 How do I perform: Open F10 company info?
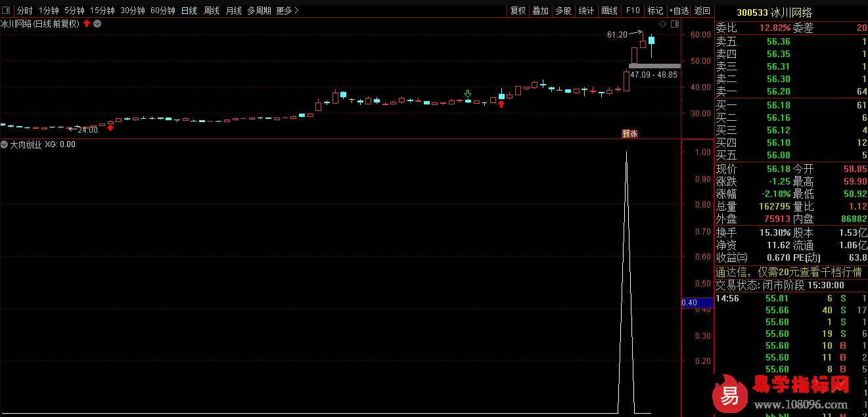[x=632, y=11]
